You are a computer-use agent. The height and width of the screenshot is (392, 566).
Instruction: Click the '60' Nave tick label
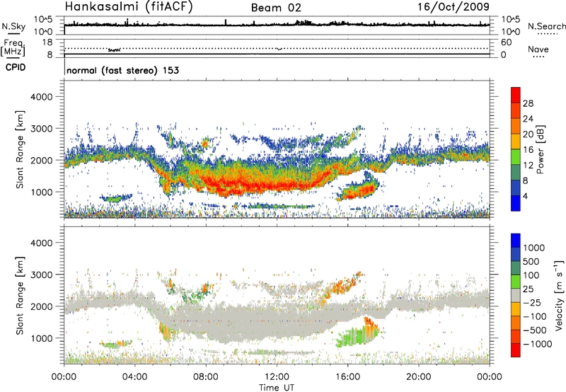pyautogui.click(x=506, y=42)
